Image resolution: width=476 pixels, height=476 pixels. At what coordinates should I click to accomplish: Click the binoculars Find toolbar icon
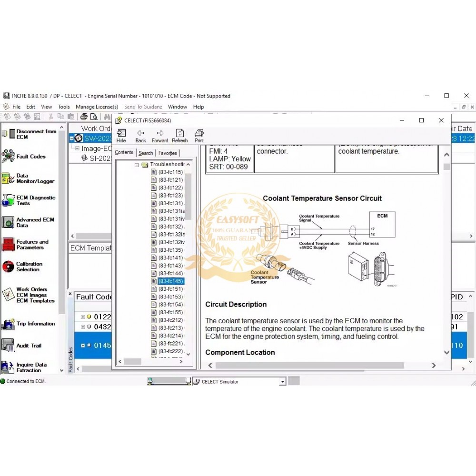(107, 117)
